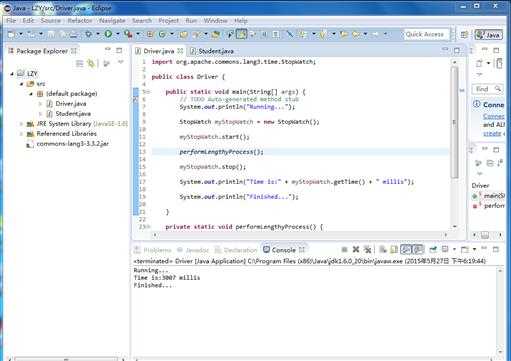
Task: Switch to the Declaration tab
Action: [x=236, y=250]
